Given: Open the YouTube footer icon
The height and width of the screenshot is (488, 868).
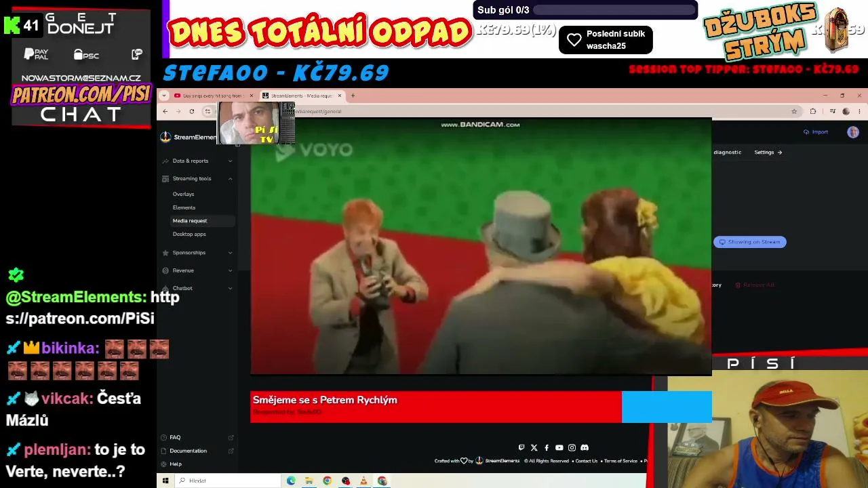Looking at the screenshot, I should click(x=559, y=447).
